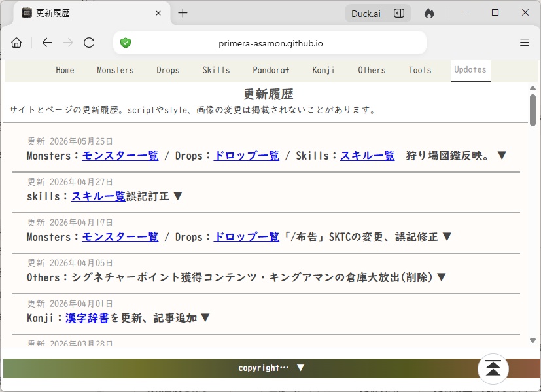Maximize the browser window
The height and width of the screenshot is (392, 541).
(x=495, y=13)
